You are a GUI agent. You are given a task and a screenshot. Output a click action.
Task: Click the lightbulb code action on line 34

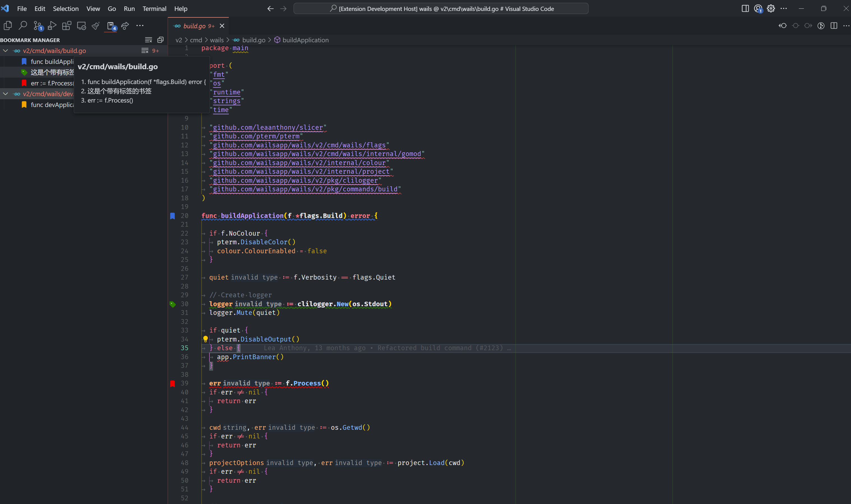click(205, 339)
